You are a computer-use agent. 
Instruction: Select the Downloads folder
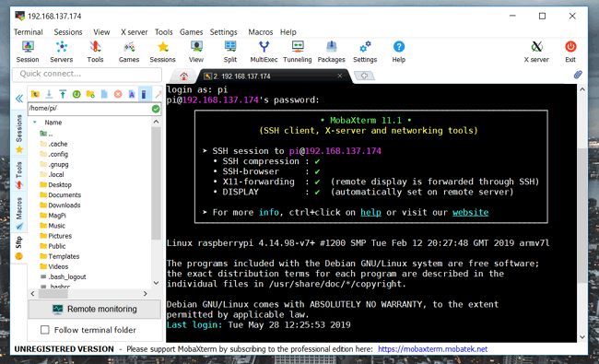point(60,205)
